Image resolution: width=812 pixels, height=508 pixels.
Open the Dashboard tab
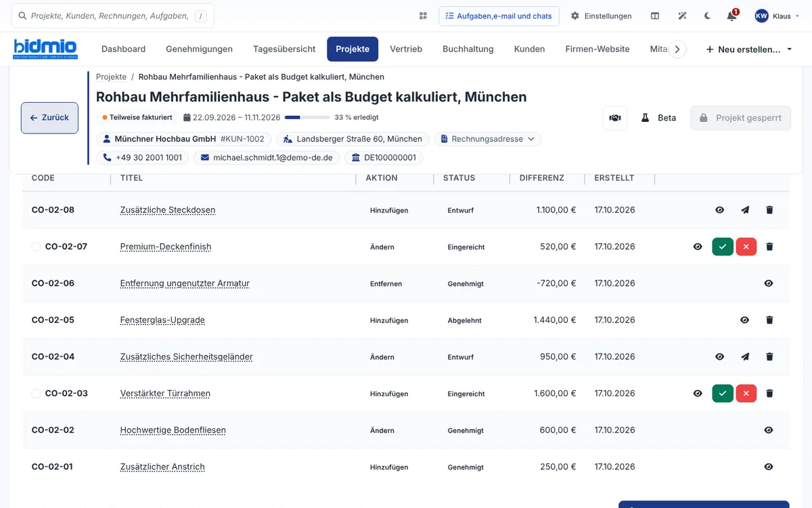tap(123, 49)
